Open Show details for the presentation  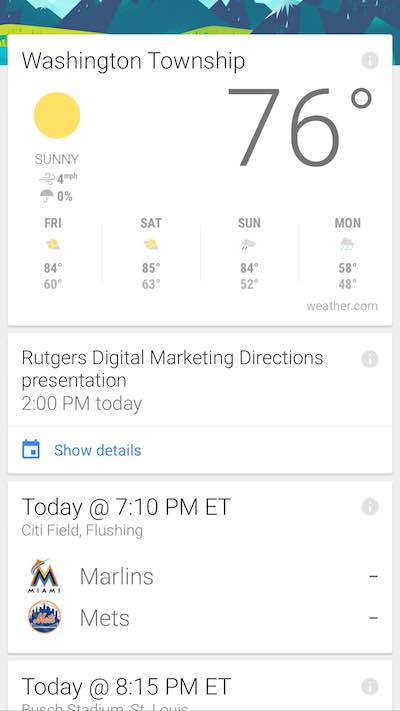click(98, 450)
